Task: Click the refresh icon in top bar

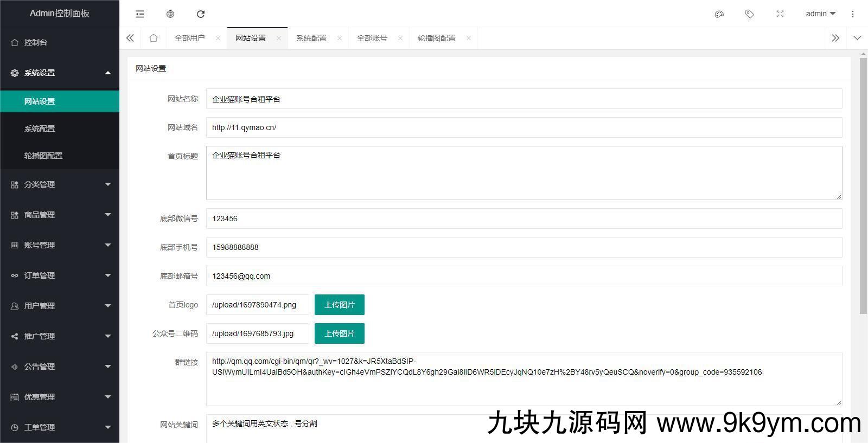Action: (201, 14)
